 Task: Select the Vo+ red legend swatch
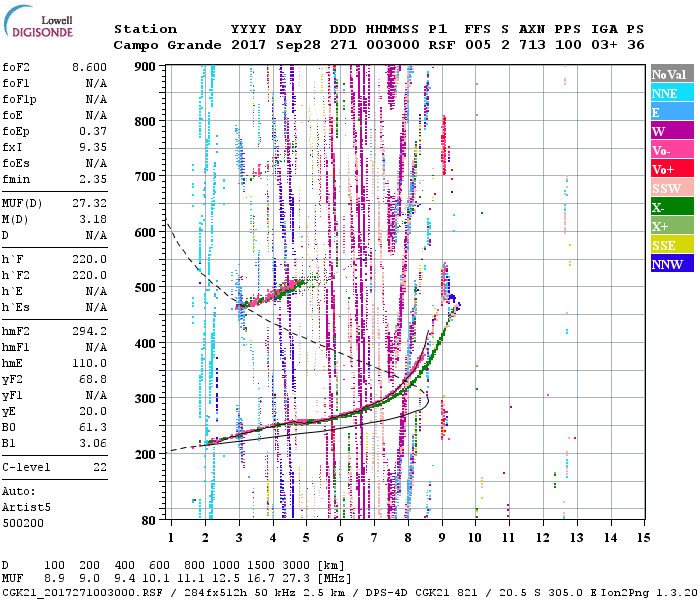click(x=672, y=169)
